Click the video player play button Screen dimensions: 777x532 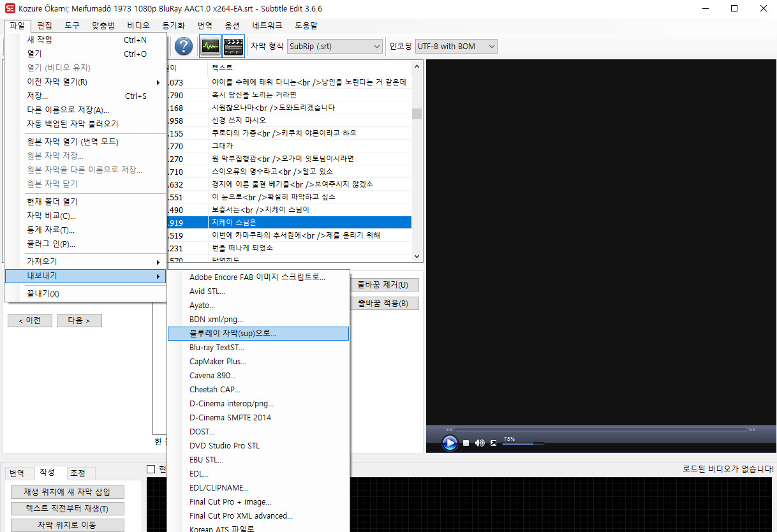(x=450, y=443)
